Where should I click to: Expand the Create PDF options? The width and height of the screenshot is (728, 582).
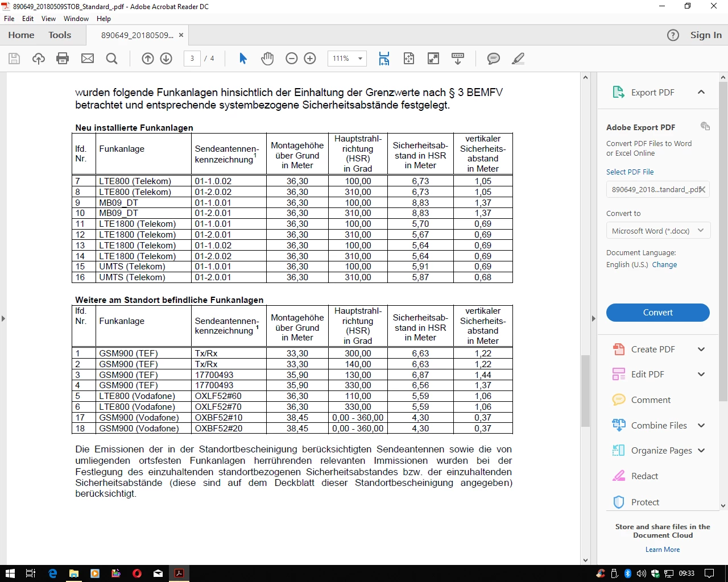(701, 350)
